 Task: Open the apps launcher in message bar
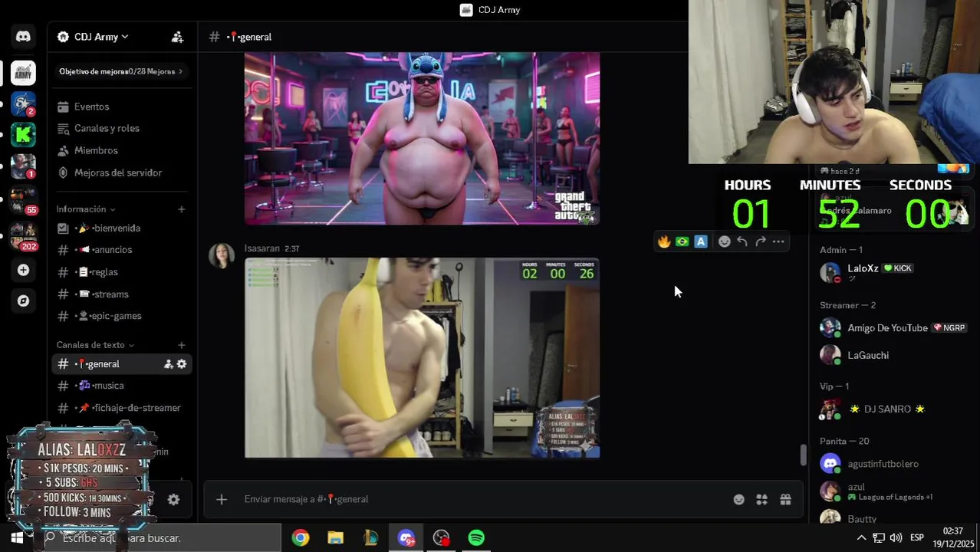[762, 500]
